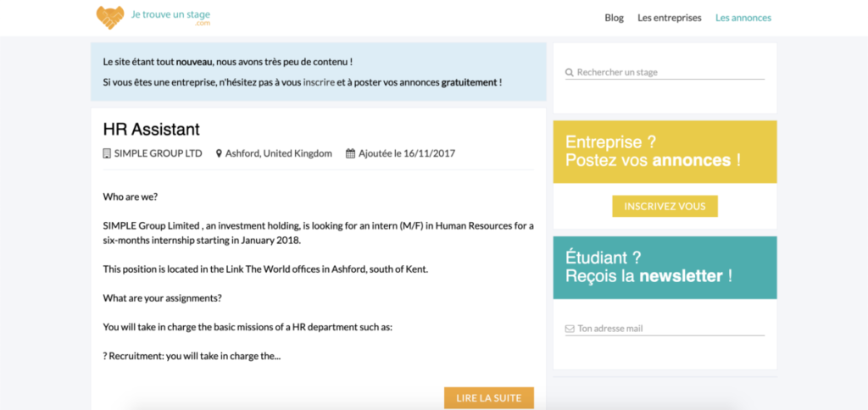
Task: Click the 'Who are we?' line
Action: (131, 197)
